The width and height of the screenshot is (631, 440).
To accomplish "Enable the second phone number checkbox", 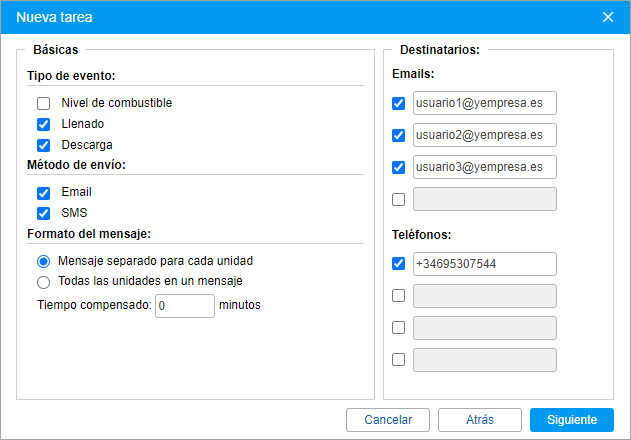I will coord(398,295).
